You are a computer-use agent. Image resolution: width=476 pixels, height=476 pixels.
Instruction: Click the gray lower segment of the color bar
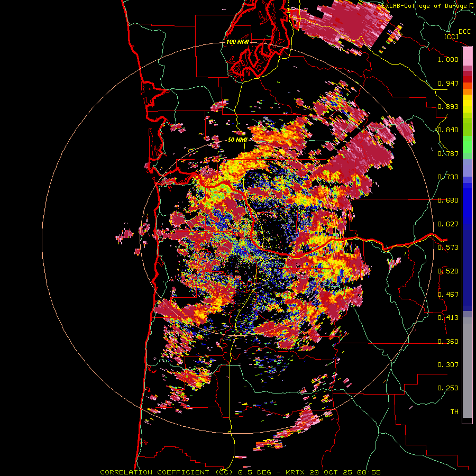[467, 368]
